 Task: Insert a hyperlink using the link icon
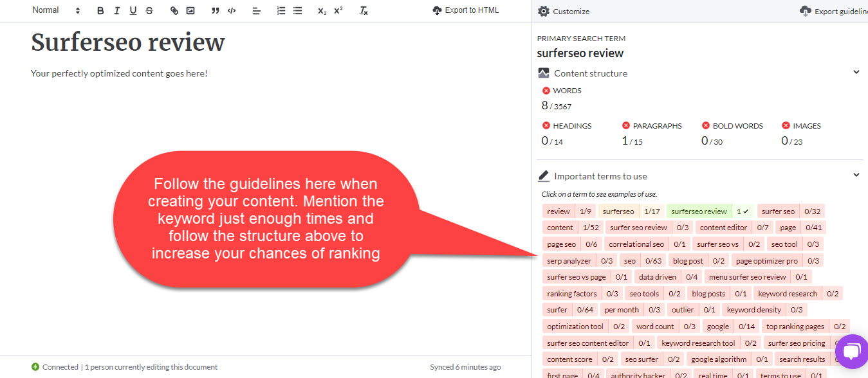174,11
